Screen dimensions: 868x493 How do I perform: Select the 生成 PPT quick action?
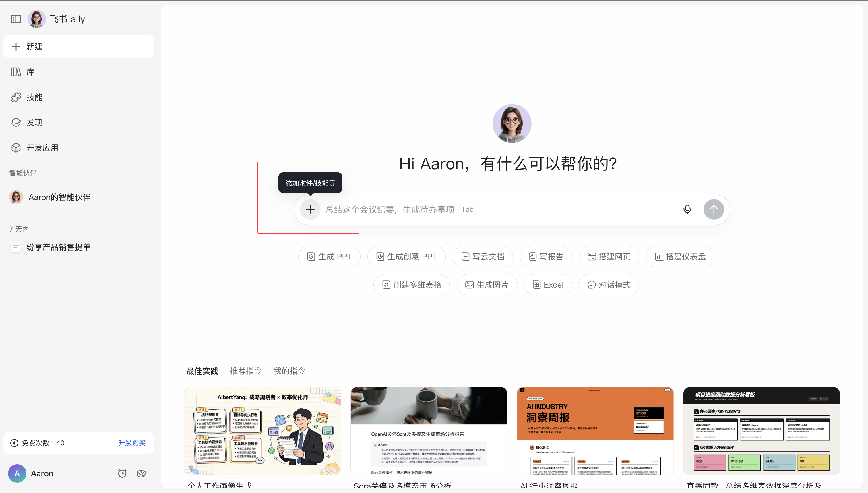click(329, 257)
